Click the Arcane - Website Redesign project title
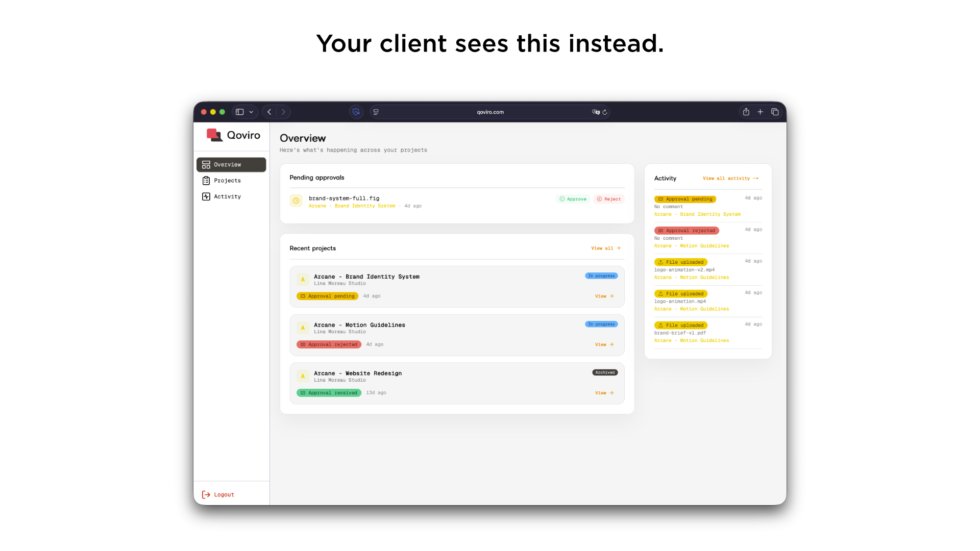Viewport: 980px width, 551px height. pyautogui.click(x=358, y=373)
